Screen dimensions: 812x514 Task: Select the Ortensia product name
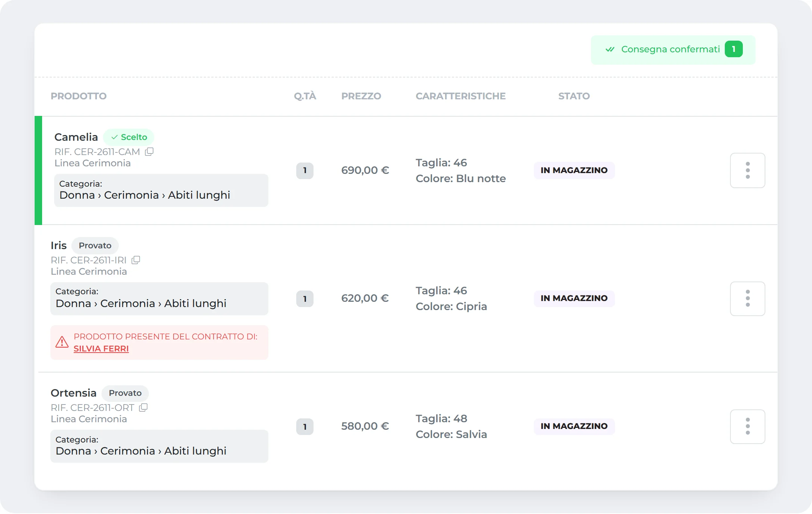tap(74, 393)
